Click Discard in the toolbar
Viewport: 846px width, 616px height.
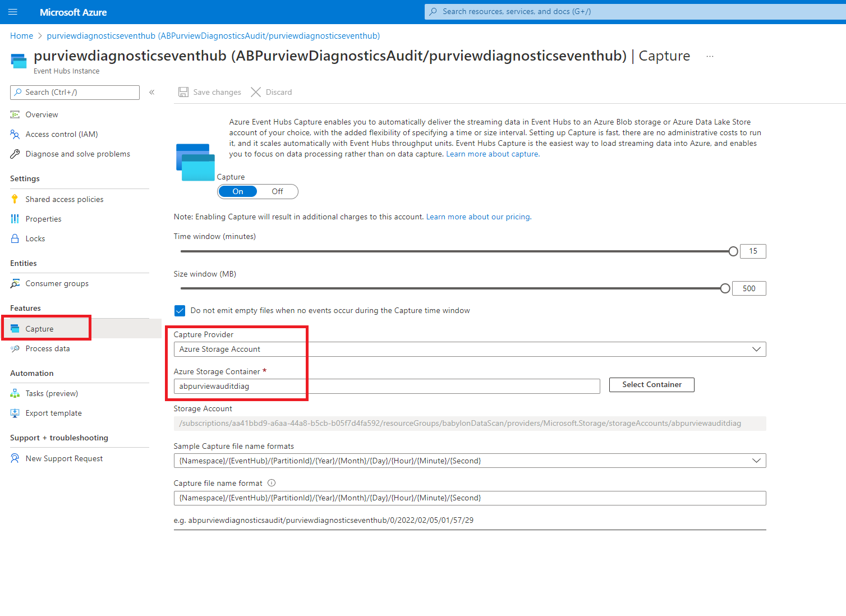272,92
